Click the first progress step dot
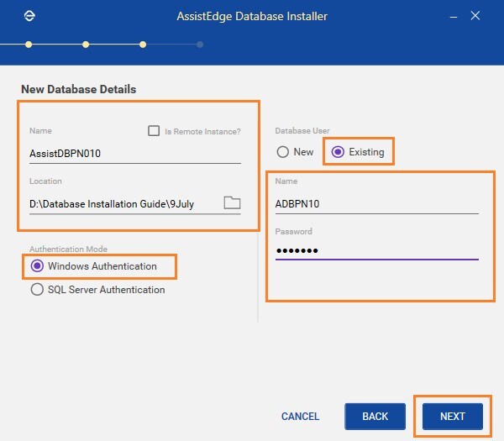The width and height of the screenshot is (504, 441). coord(29,45)
